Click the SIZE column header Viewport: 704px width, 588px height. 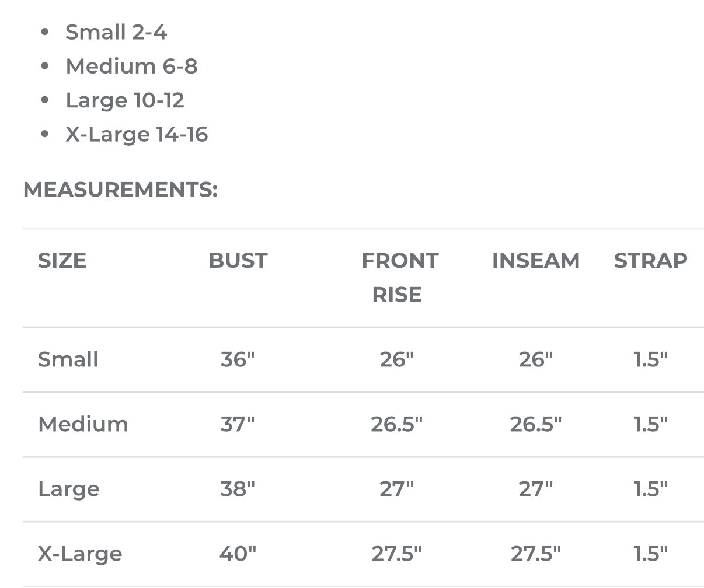point(62,260)
